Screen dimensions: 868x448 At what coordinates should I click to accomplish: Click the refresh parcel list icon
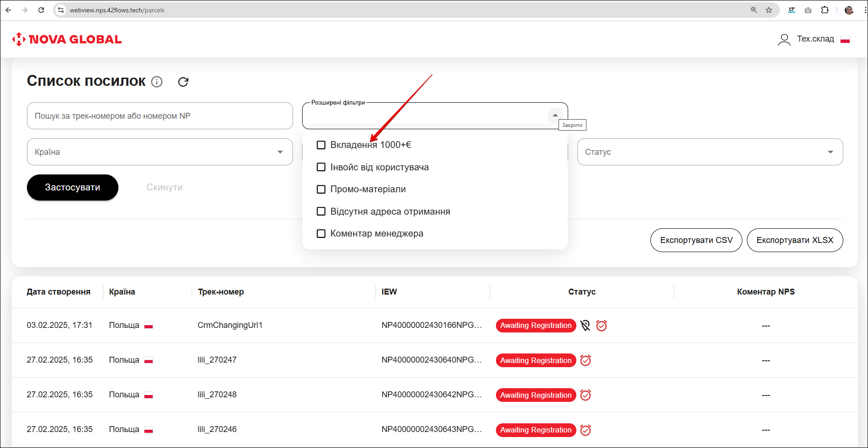click(183, 82)
